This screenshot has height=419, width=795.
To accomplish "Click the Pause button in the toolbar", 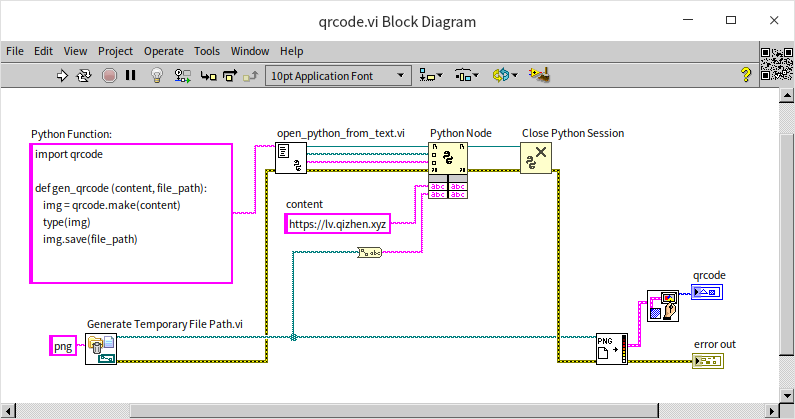I will click(x=130, y=75).
